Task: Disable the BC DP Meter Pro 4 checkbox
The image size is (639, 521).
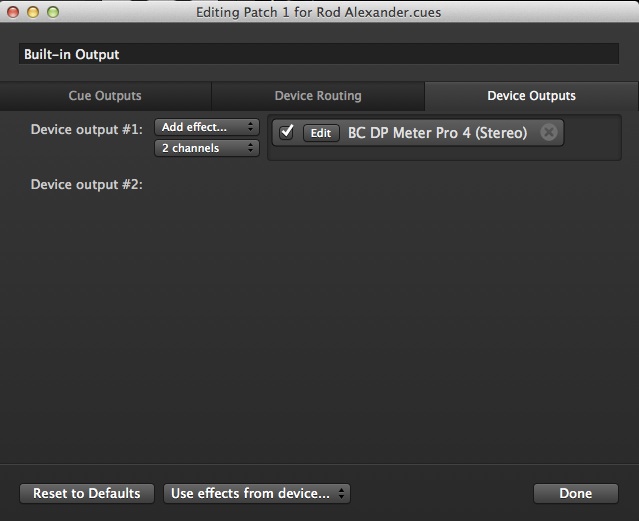Action: click(x=287, y=132)
